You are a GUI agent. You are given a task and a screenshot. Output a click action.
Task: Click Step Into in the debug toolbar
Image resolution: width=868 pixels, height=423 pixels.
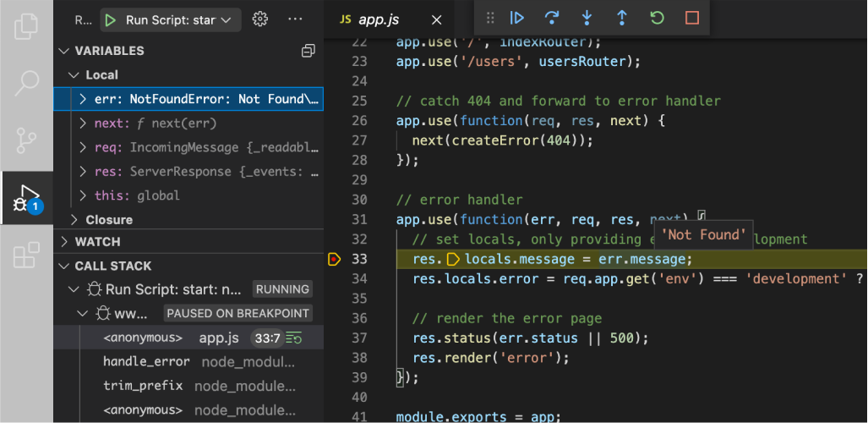[x=587, y=18]
